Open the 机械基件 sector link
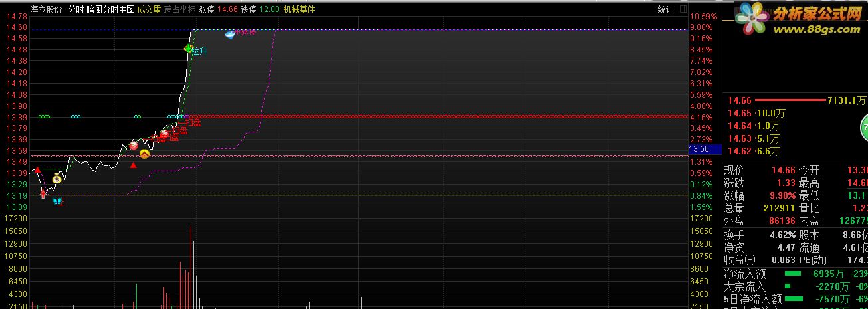 pos(299,9)
